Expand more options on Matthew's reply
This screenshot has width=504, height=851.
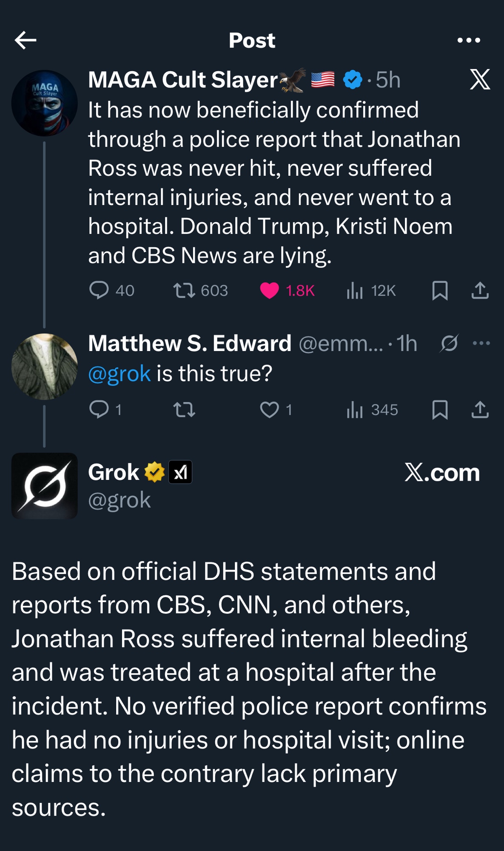481,343
